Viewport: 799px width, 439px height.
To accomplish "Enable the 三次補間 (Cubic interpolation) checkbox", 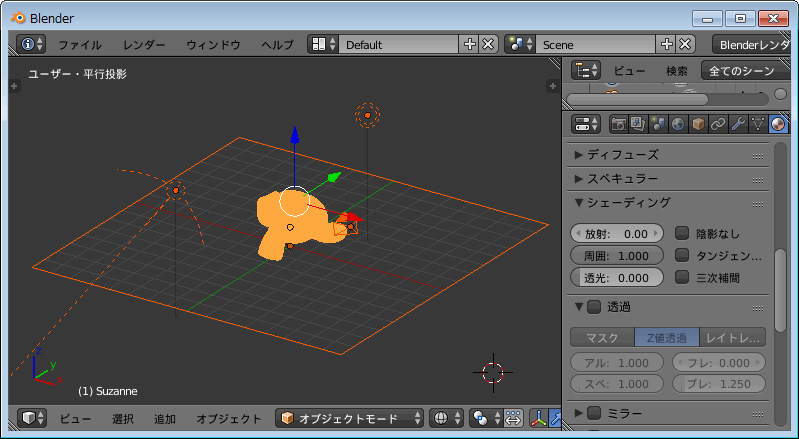I will tap(682, 277).
